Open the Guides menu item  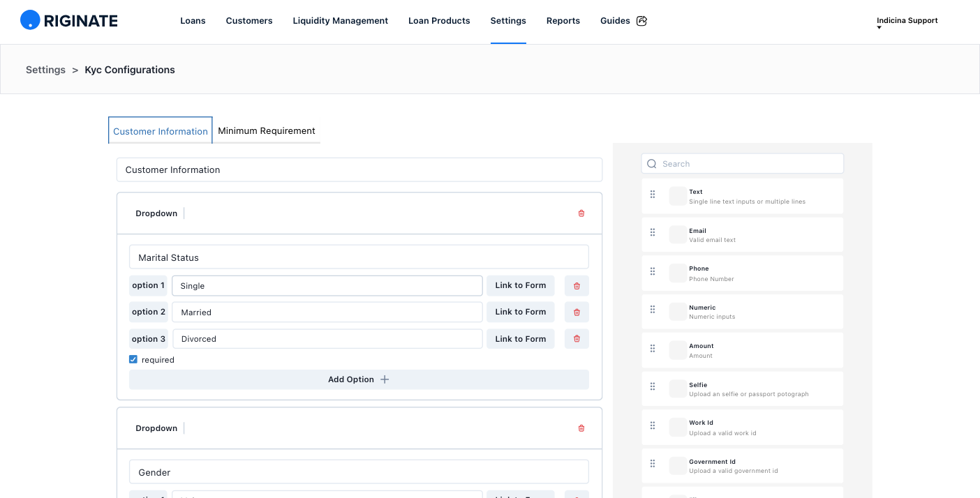pyautogui.click(x=615, y=21)
